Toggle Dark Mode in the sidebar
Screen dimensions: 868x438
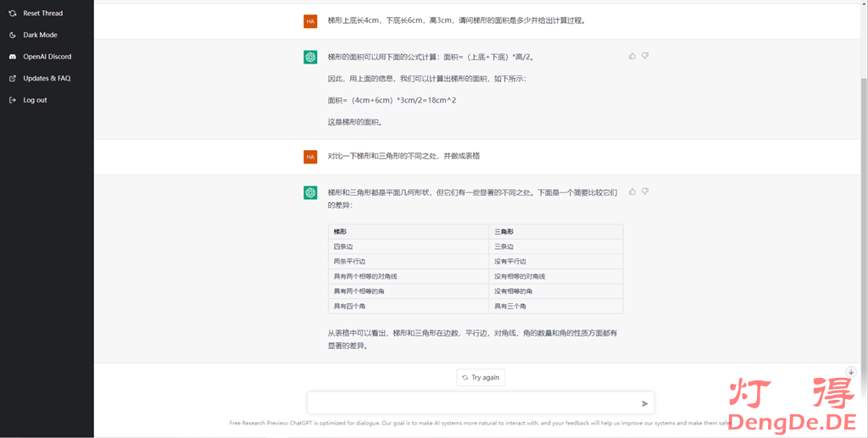(40, 35)
